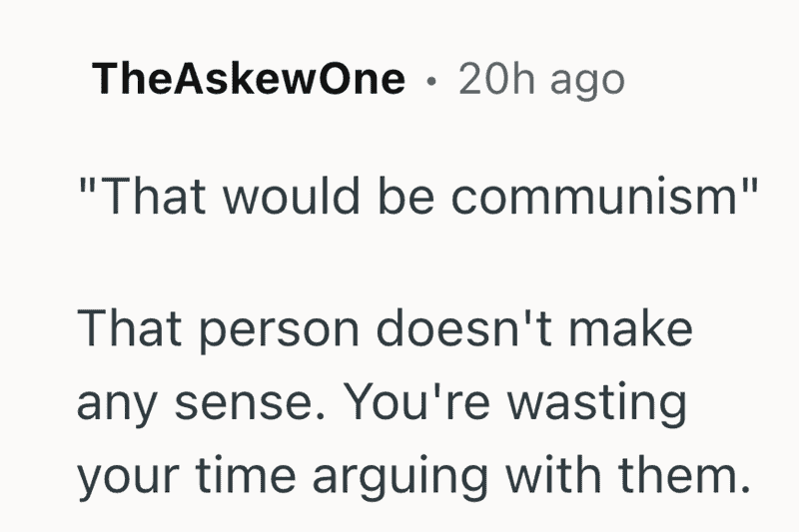Open the TheAskewOne user profile
This screenshot has height=532, width=799.
249,80
